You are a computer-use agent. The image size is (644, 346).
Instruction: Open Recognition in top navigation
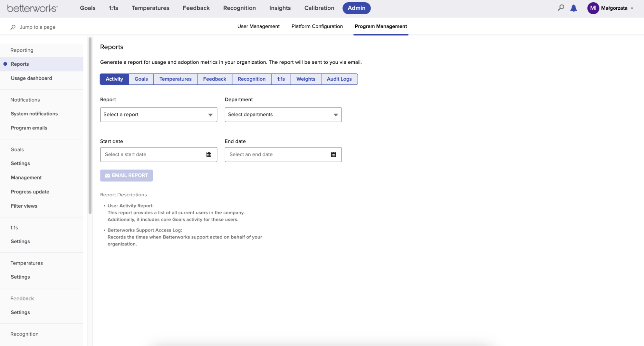(x=239, y=8)
